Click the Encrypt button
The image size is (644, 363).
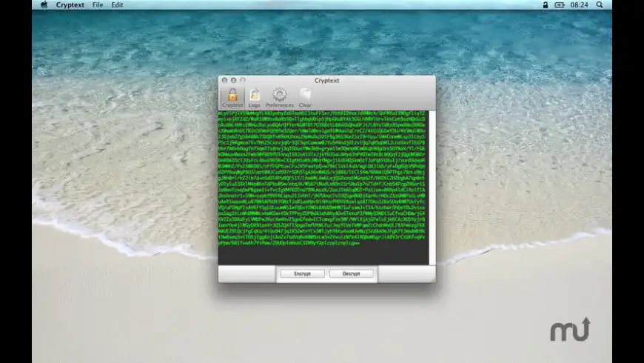click(x=302, y=274)
